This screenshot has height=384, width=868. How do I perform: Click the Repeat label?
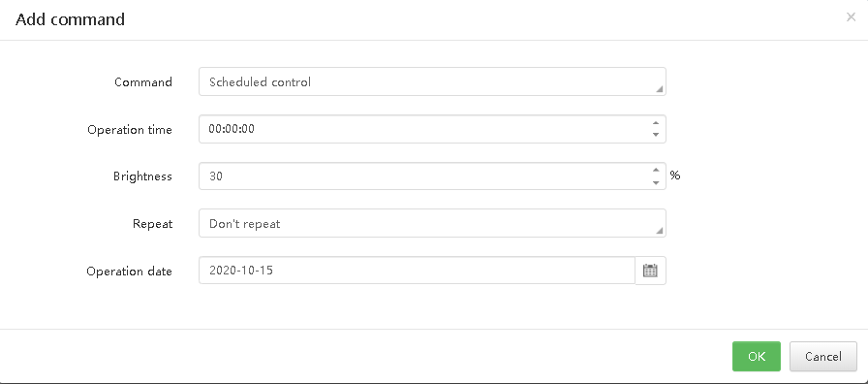[x=152, y=224]
